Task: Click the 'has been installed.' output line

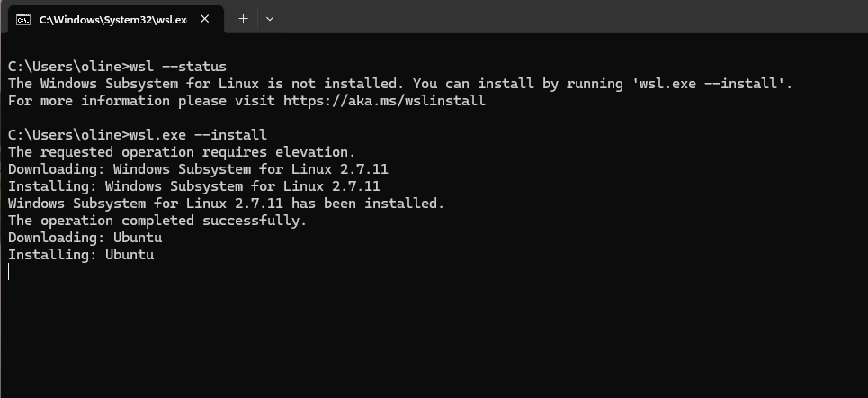Action: click(x=227, y=204)
